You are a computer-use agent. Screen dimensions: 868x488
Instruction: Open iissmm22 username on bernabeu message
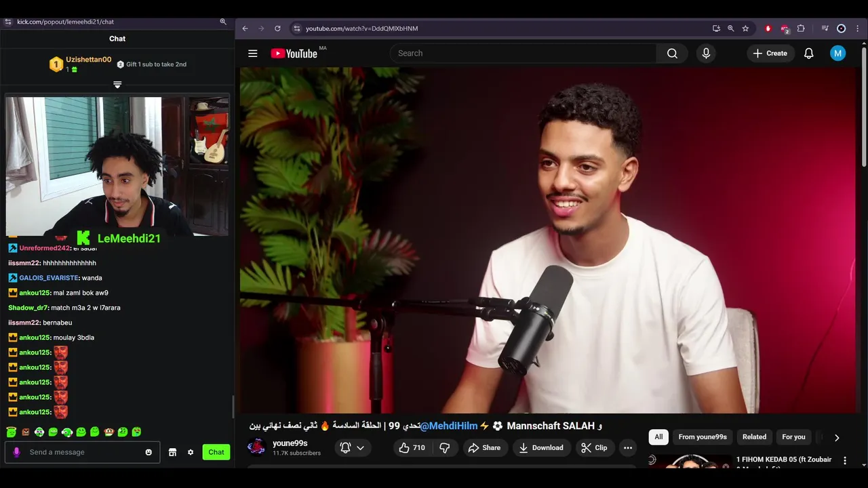coord(24,323)
